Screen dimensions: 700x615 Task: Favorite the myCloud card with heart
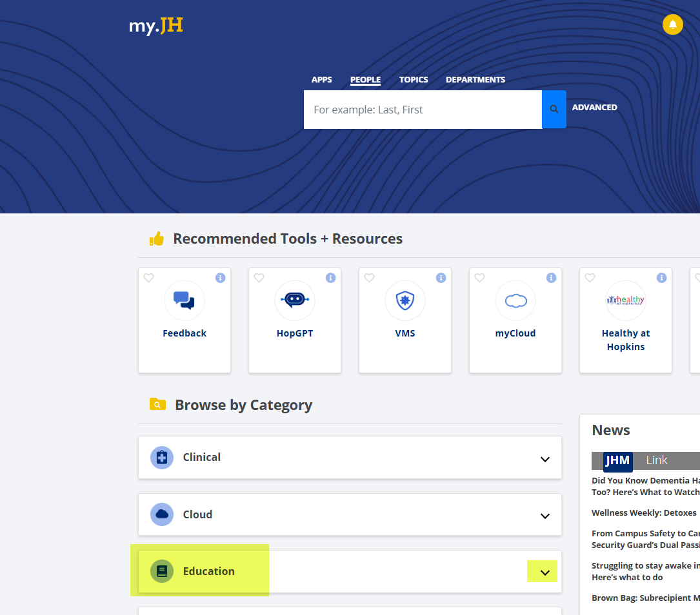click(x=479, y=278)
